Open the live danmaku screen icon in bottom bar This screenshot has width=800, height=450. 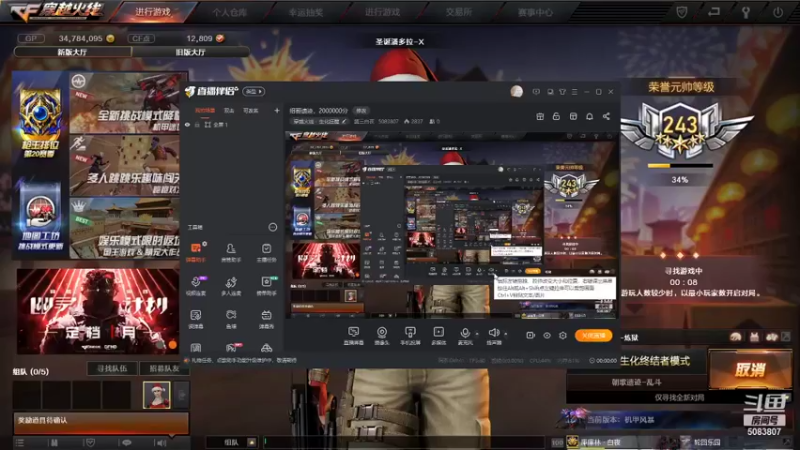click(x=354, y=336)
